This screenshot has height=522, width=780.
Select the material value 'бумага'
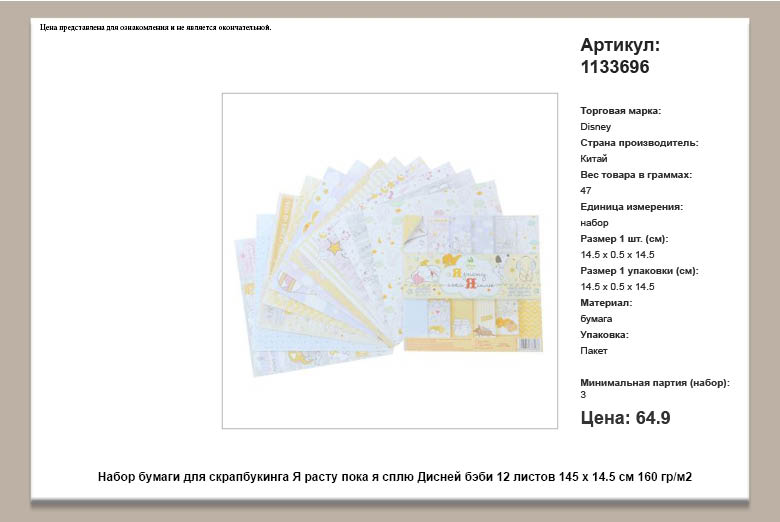(x=596, y=319)
